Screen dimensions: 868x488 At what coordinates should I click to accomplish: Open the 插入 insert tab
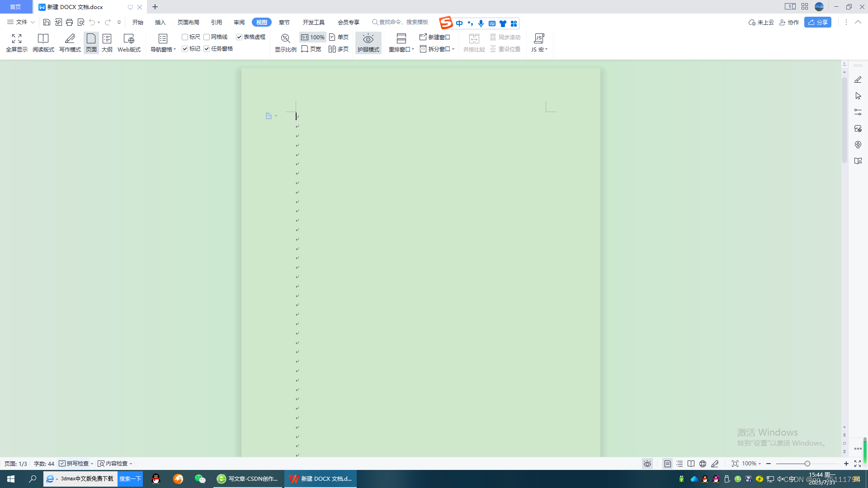160,22
